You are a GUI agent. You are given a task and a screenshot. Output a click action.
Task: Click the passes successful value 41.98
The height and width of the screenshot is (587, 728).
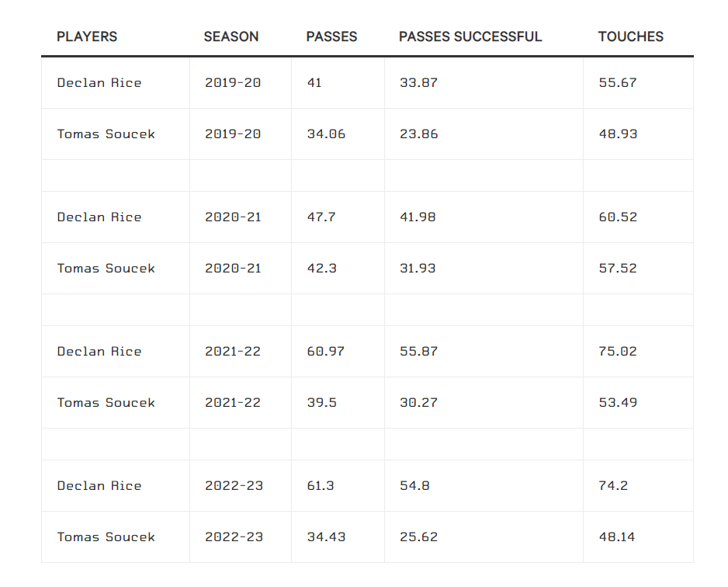click(x=418, y=217)
